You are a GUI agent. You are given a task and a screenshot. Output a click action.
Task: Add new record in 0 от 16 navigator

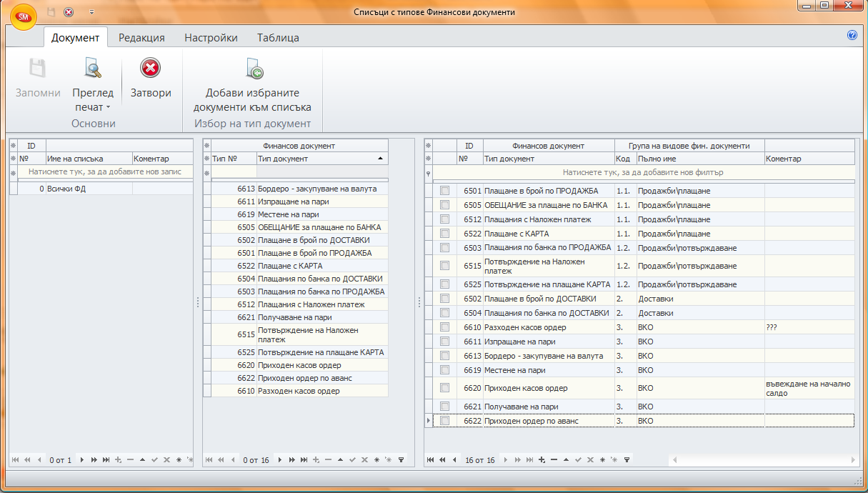(x=315, y=460)
